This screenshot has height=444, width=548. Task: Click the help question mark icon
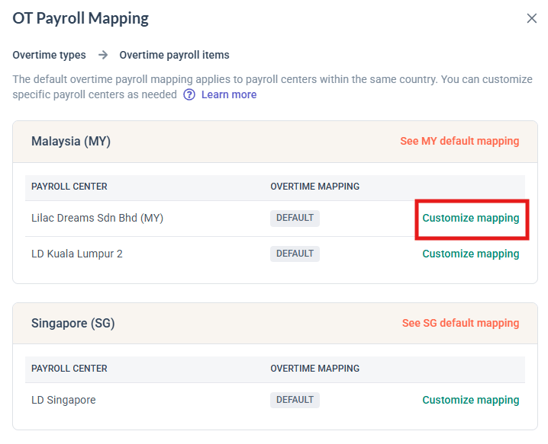click(189, 95)
